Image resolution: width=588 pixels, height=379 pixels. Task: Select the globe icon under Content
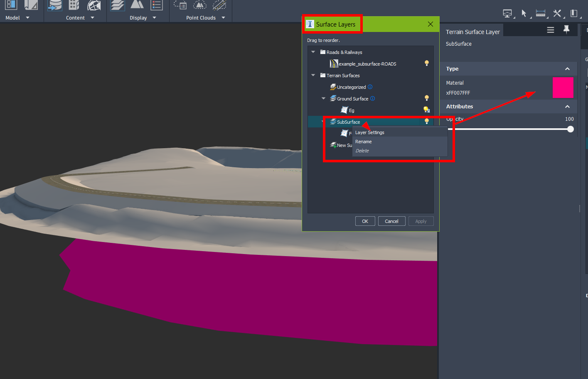[94, 6]
